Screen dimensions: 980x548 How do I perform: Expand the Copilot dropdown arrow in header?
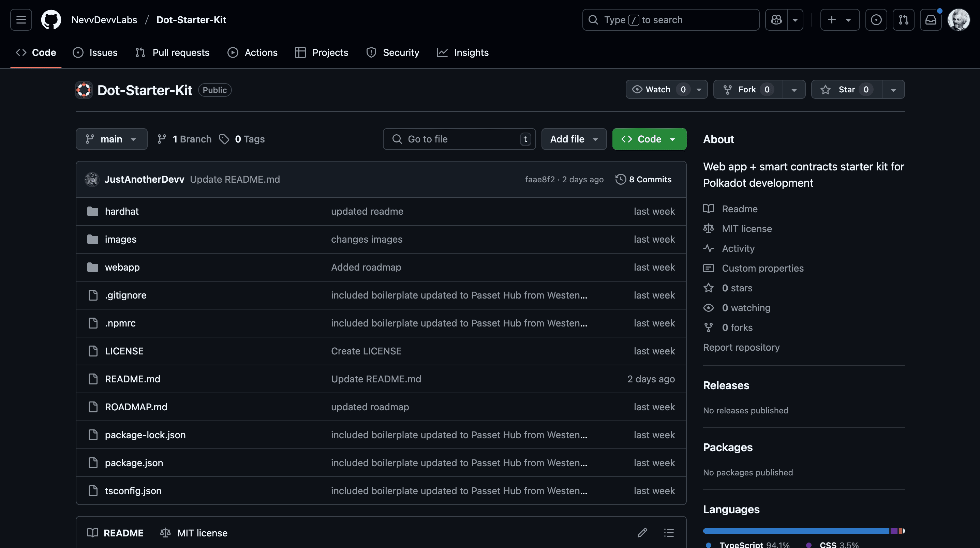(x=795, y=20)
